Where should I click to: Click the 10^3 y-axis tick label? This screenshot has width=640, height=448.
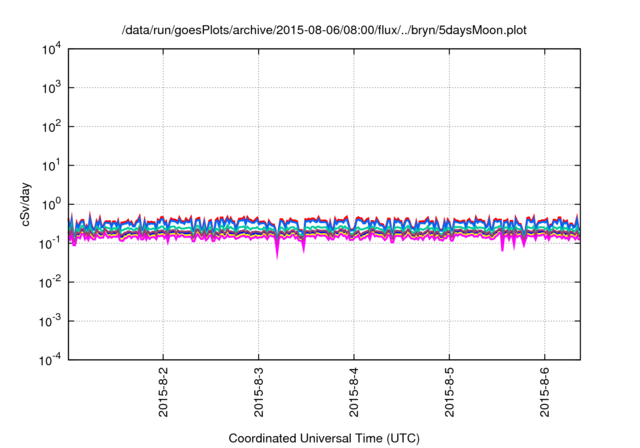coord(52,88)
